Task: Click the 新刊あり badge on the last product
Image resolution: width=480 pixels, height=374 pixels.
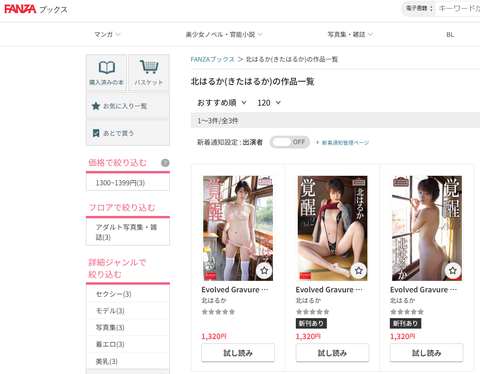Action: click(x=405, y=323)
